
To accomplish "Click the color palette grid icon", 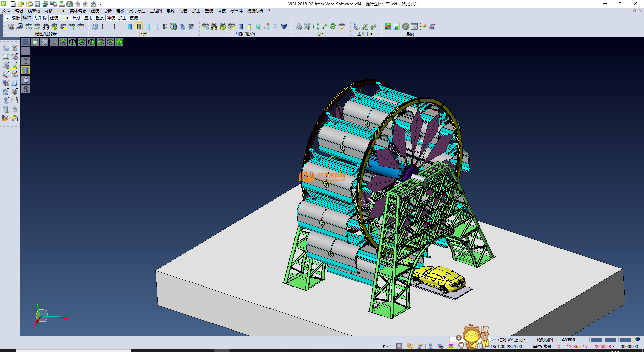I will pos(388,27).
